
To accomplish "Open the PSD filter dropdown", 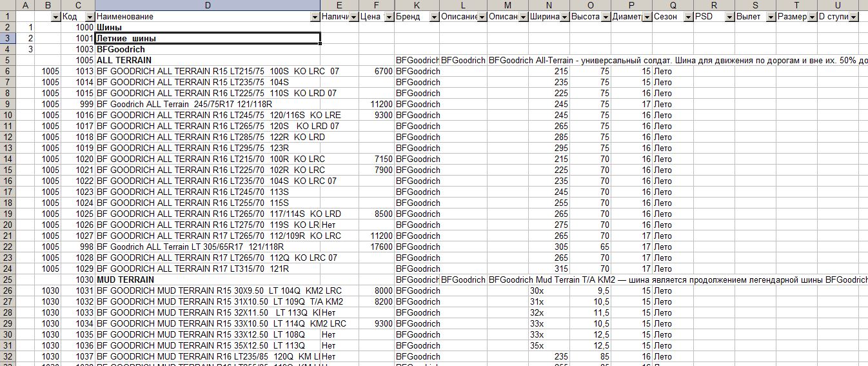I will click(x=729, y=17).
